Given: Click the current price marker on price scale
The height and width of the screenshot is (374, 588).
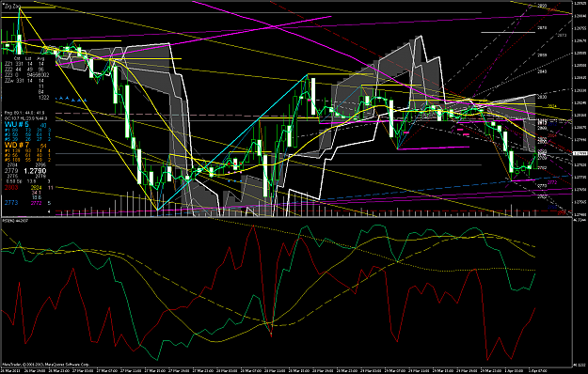Looking at the screenshot, I should point(580,153).
